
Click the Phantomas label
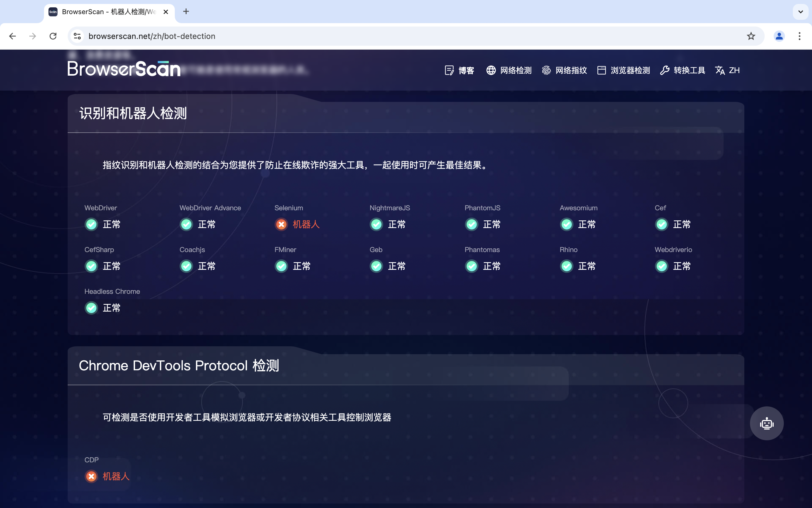coord(482,250)
